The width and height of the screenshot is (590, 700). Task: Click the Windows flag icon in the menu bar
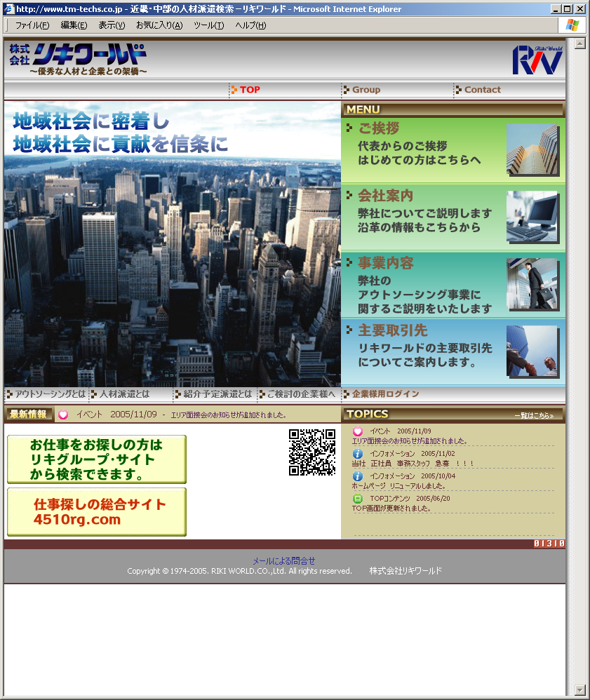tap(572, 25)
